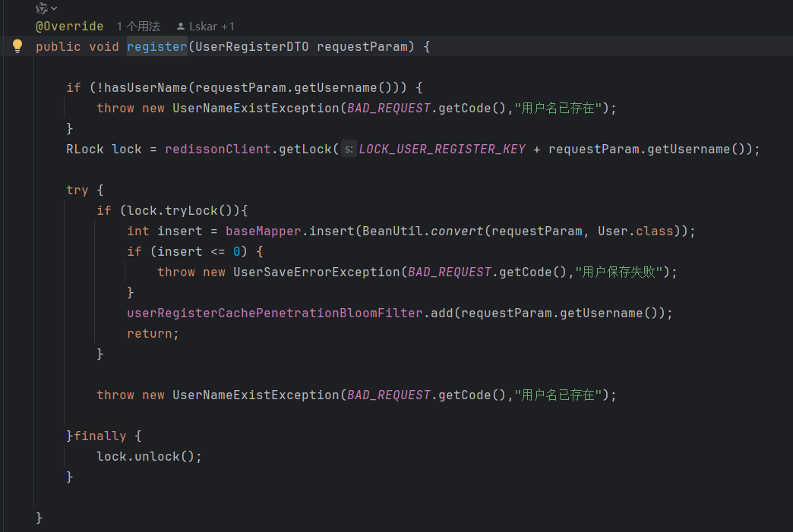The height and width of the screenshot is (532, 793).
Task: Click the 'int insert' variable declaration
Action: click(x=164, y=231)
